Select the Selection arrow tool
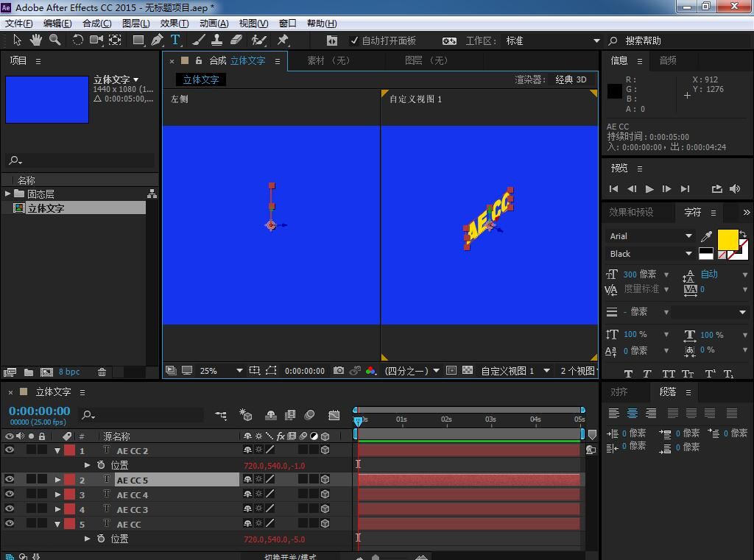The image size is (754, 560). click(18, 40)
